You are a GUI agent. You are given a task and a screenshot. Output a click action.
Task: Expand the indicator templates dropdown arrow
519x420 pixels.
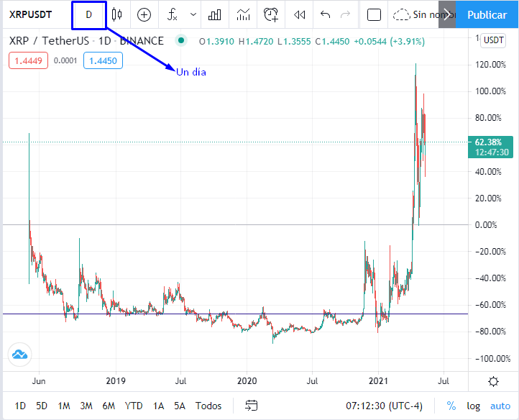(x=193, y=15)
